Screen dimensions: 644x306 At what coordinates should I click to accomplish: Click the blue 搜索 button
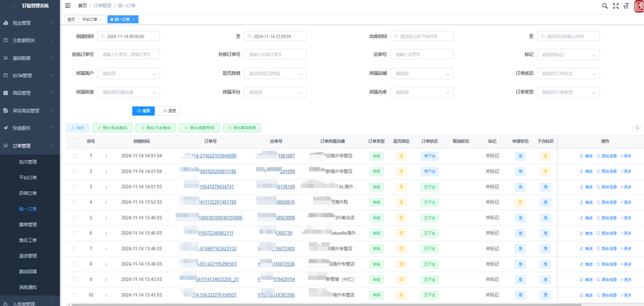[x=143, y=111]
